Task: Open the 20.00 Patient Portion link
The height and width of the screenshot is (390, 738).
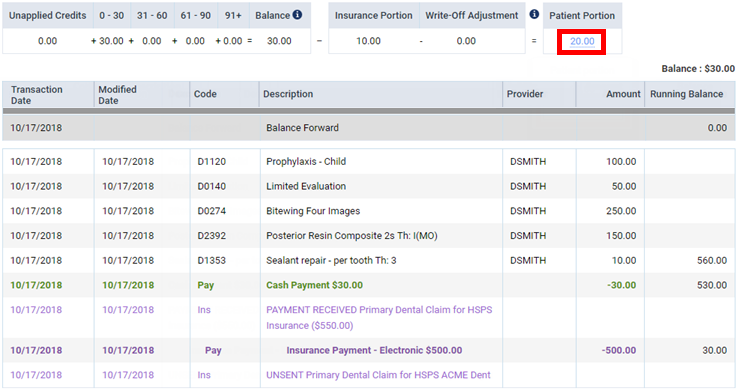Action: coord(582,41)
